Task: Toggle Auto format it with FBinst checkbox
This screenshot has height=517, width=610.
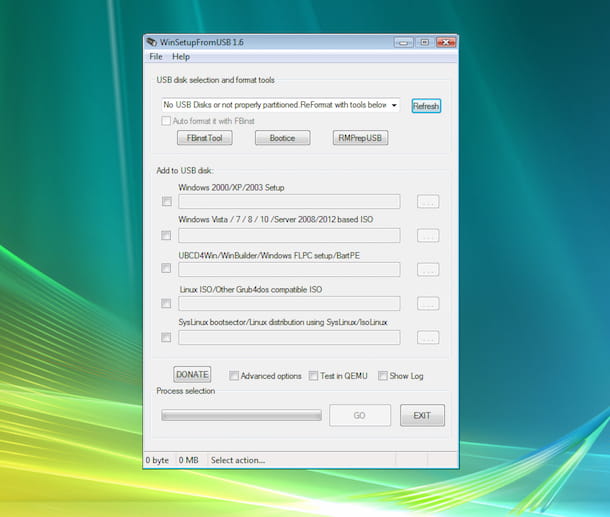Action: pos(166,121)
